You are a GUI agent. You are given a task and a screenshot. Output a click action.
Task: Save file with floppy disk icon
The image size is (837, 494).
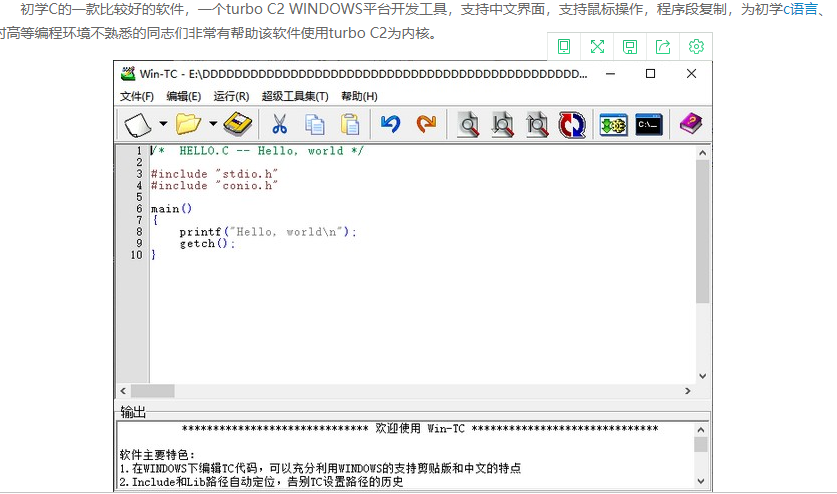coord(238,124)
